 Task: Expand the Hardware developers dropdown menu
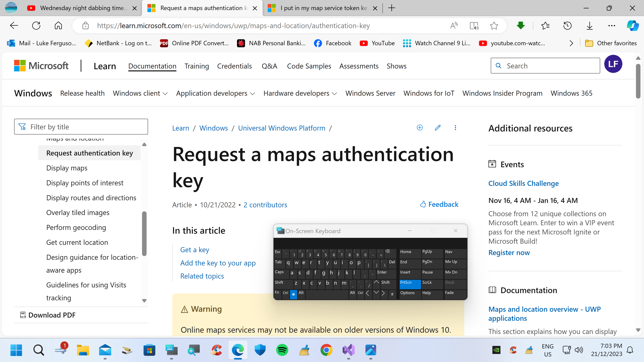point(300,93)
